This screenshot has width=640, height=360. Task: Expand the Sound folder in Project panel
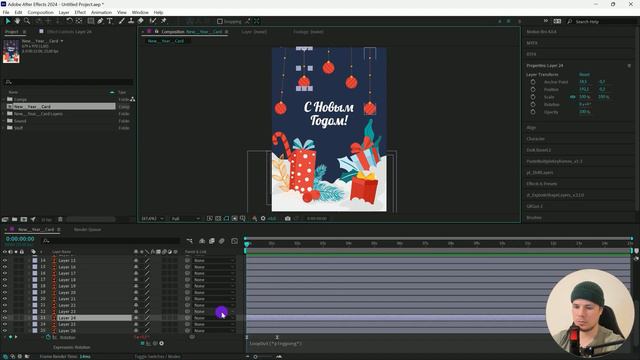4,121
